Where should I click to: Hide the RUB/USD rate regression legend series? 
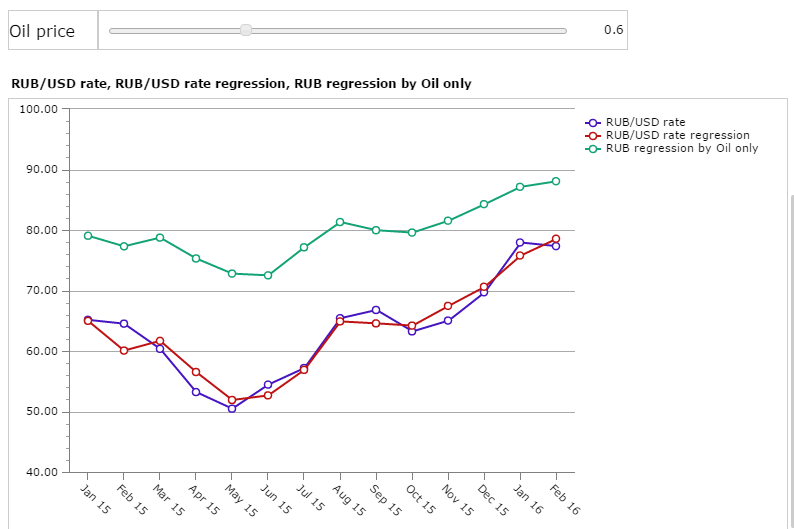pyautogui.click(x=677, y=135)
